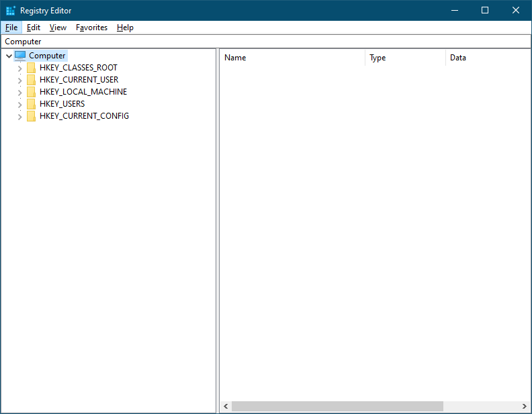This screenshot has height=414, width=532.
Task: Open the File menu
Action: pyautogui.click(x=11, y=28)
